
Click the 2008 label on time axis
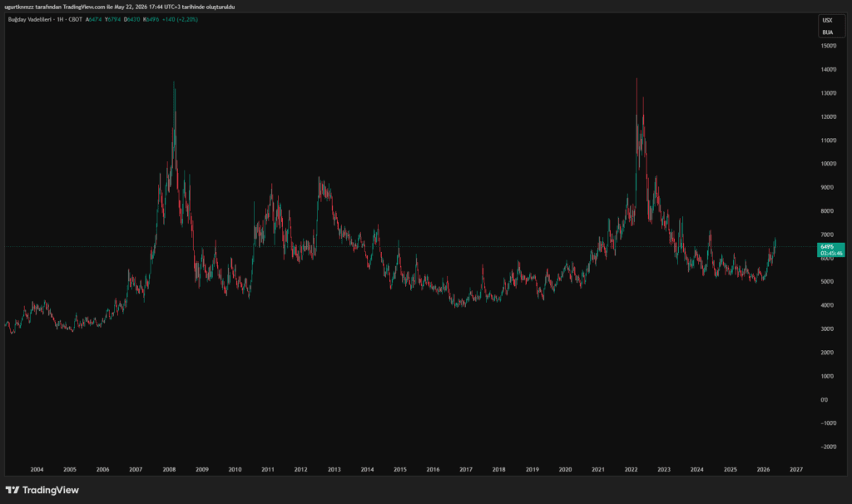click(x=169, y=470)
